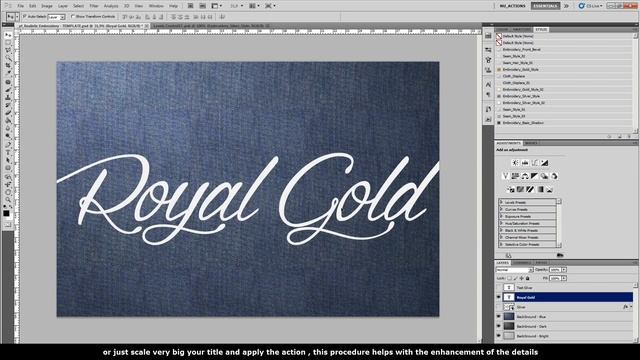Viewport: 640px width, 360px height.
Task: Switch to the Channels tab
Action: click(x=522, y=263)
